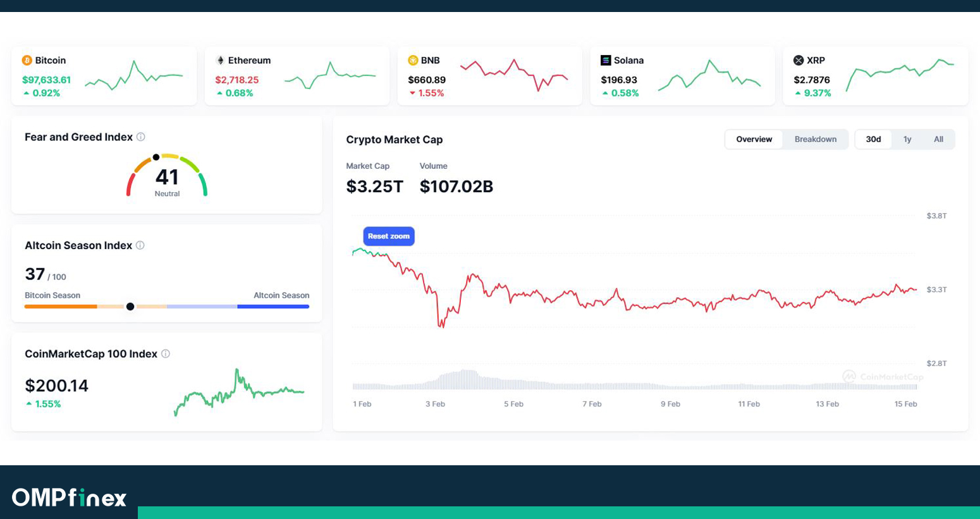Click the BNB red sparkline chart
This screenshot has width=980, height=519.
[514, 75]
